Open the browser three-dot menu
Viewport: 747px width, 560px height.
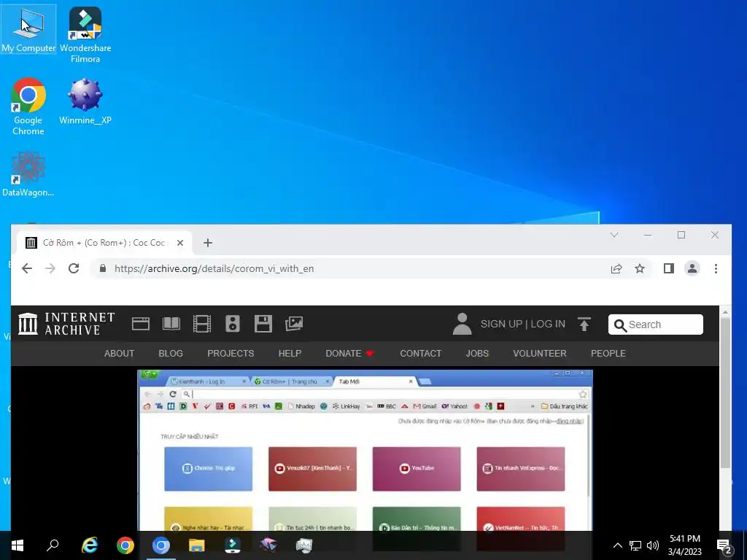[x=716, y=268]
